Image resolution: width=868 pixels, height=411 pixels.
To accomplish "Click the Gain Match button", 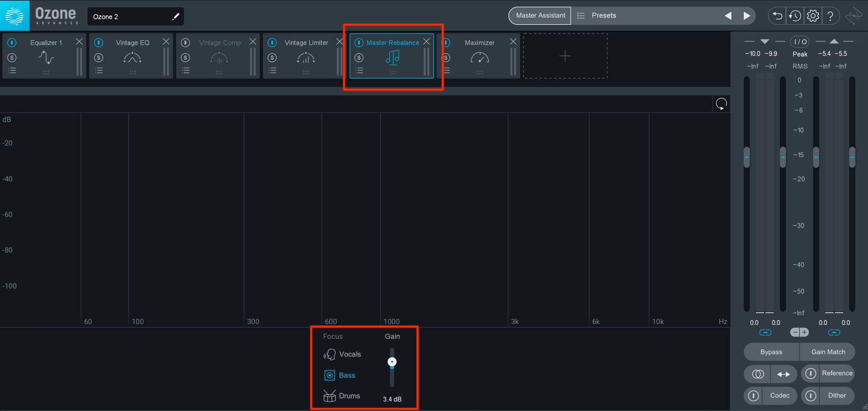I will (828, 352).
